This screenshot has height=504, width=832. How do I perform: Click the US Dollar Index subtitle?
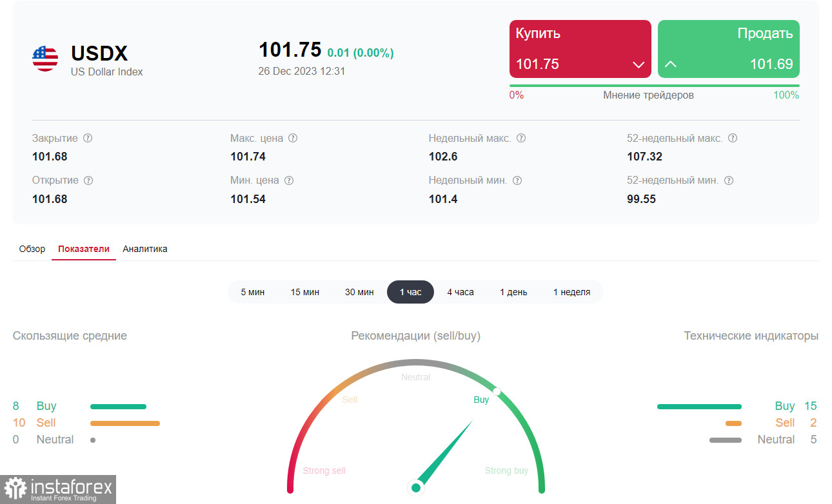(107, 72)
